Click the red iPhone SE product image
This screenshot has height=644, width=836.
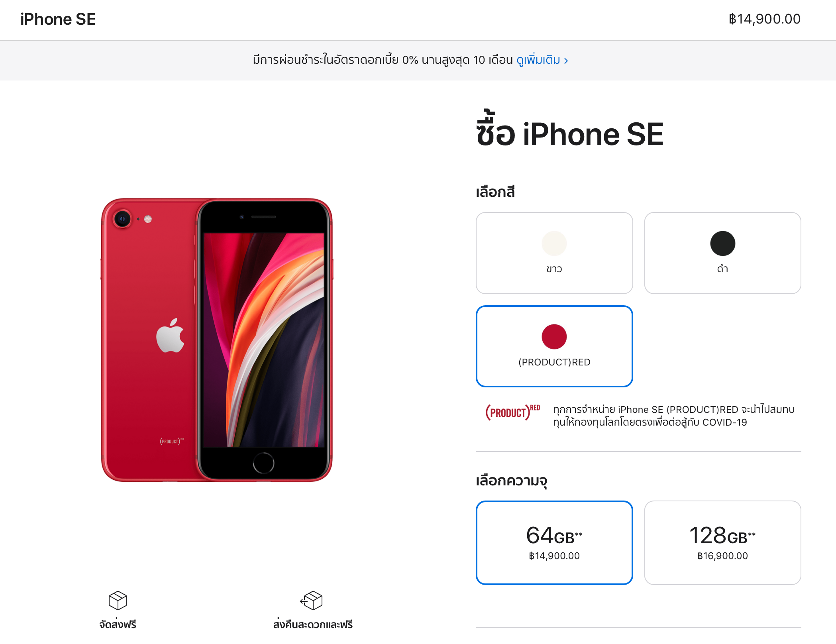pos(217,340)
